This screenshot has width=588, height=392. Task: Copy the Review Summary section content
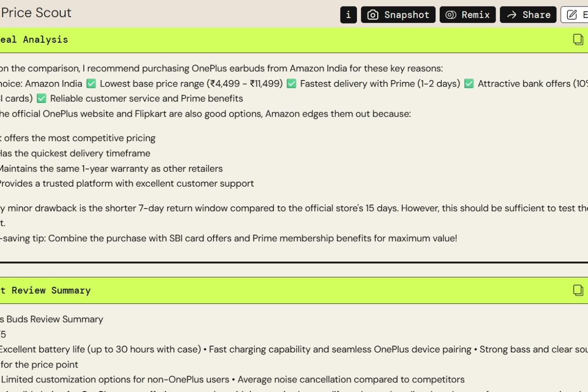pyautogui.click(x=578, y=290)
